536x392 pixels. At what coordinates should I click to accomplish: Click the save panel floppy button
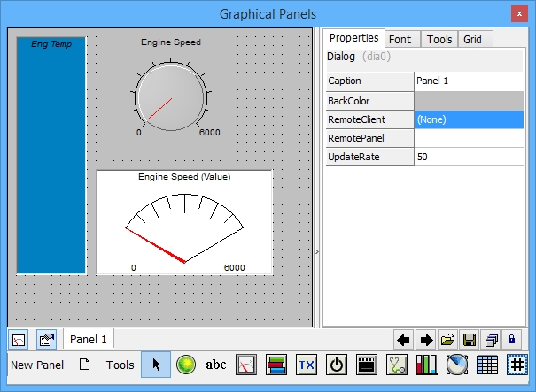(470, 340)
